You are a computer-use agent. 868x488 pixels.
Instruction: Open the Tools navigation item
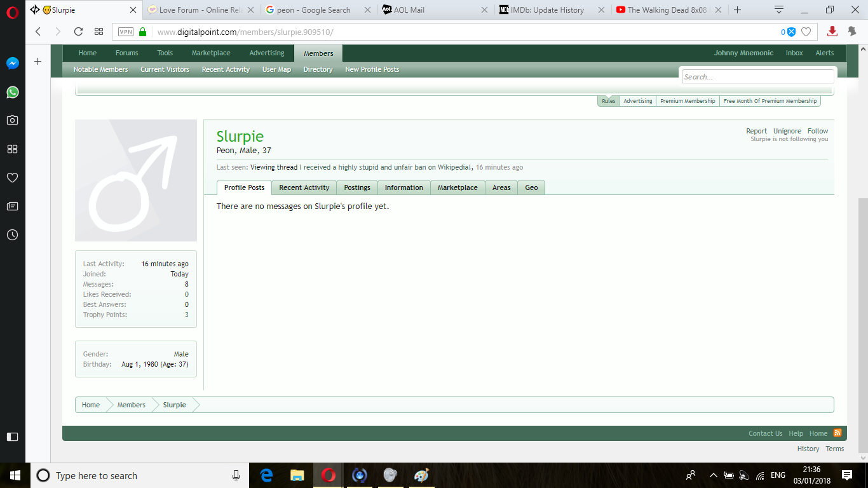(x=165, y=53)
